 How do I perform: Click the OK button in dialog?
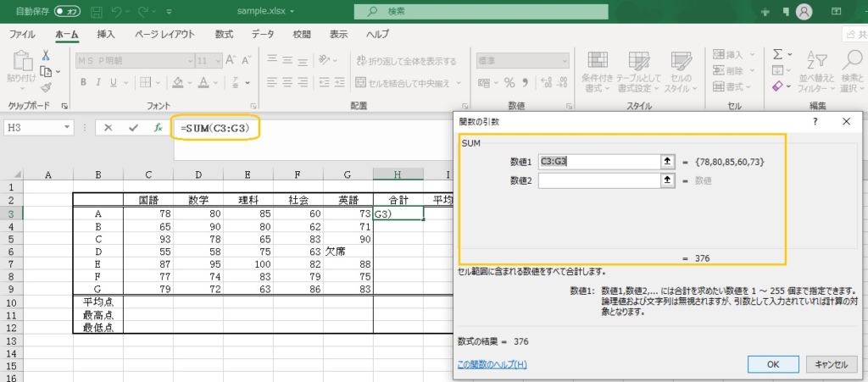tap(772, 363)
